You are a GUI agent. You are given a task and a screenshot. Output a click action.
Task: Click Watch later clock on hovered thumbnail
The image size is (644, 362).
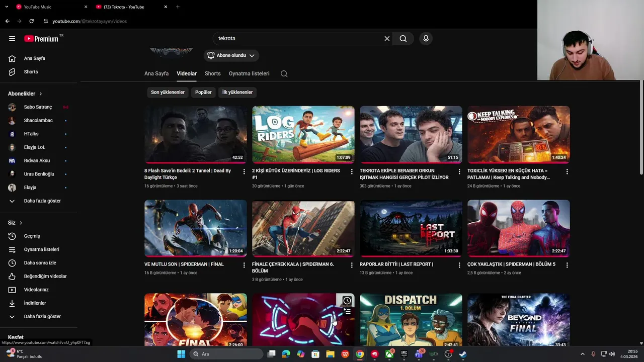(347, 301)
